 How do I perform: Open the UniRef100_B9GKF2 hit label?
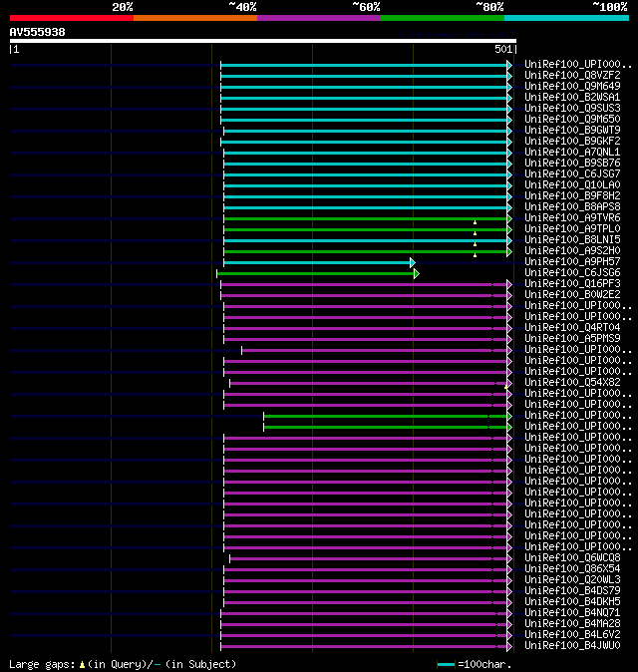coord(572,141)
